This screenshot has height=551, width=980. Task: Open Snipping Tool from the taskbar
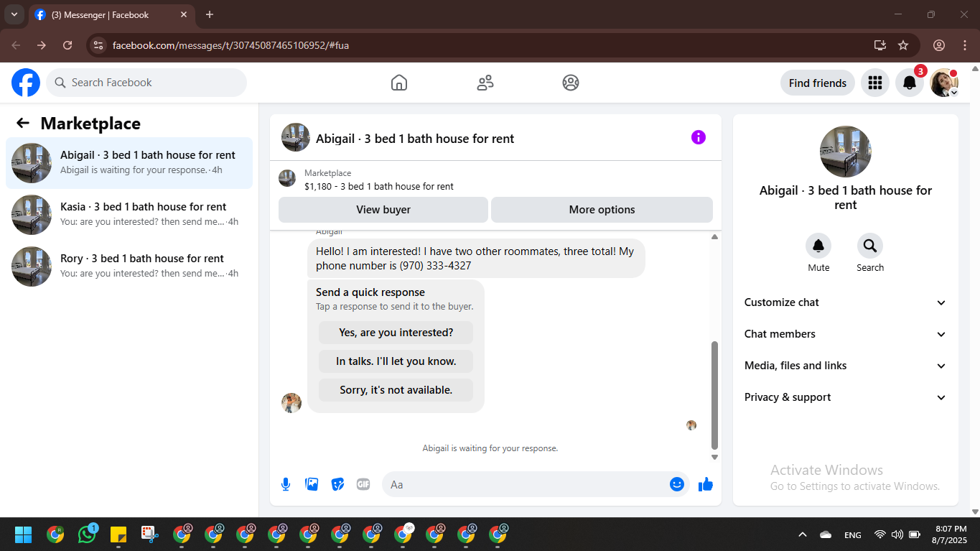[149, 534]
